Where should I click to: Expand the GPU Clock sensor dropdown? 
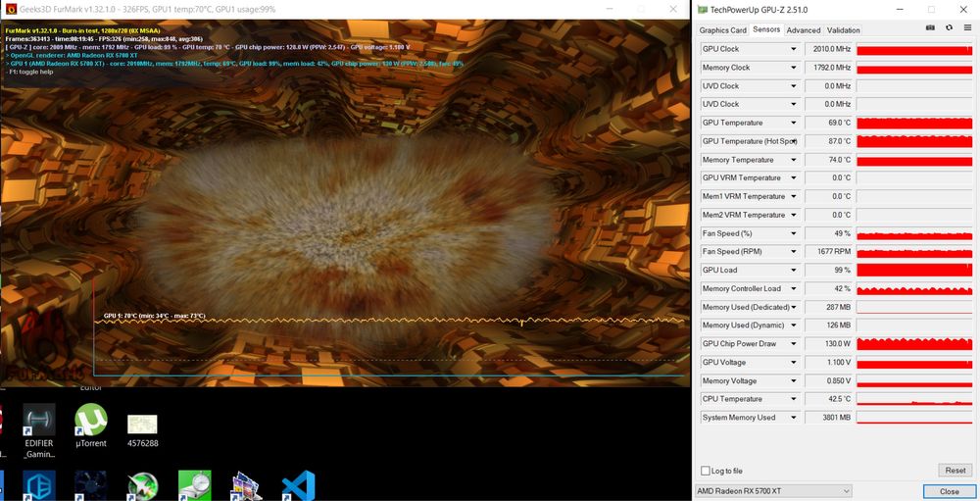(794, 49)
